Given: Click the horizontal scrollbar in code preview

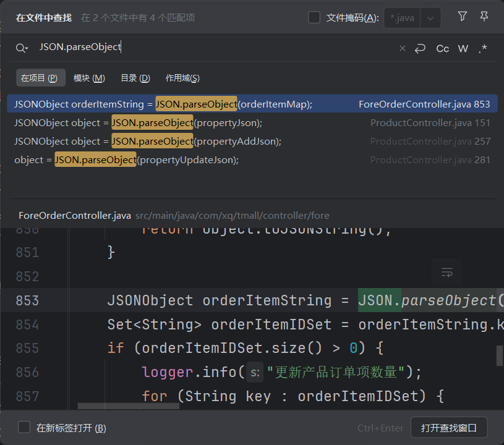Looking at the screenshot, I should 128,406.
